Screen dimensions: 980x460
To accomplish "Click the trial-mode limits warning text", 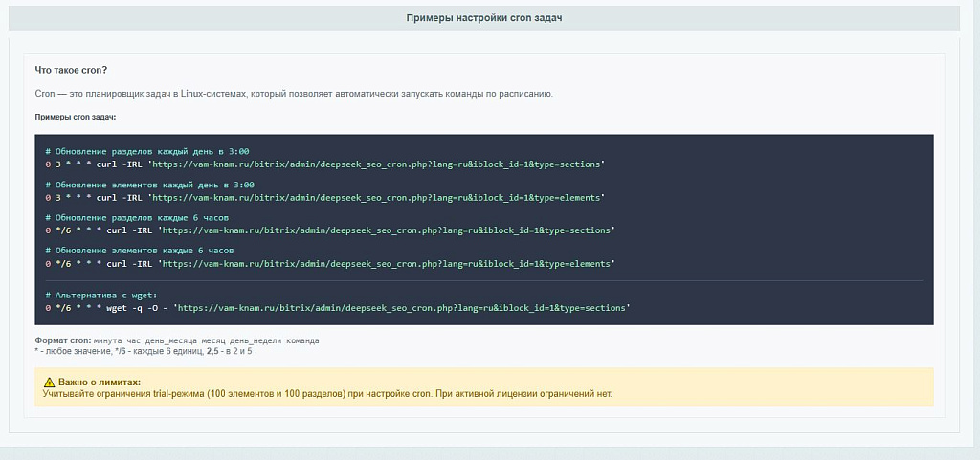I will pyautogui.click(x=327, y=393).
